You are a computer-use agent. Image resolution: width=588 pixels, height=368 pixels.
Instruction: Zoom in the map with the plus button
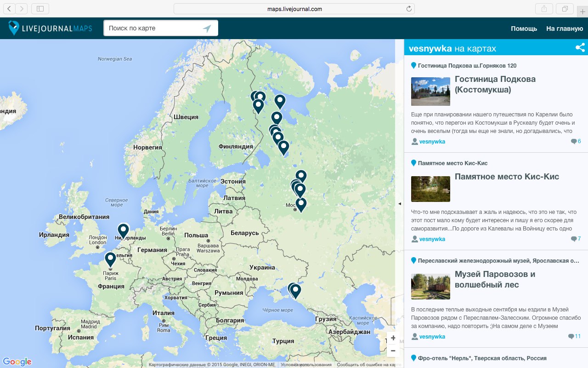tap(393, 338)
